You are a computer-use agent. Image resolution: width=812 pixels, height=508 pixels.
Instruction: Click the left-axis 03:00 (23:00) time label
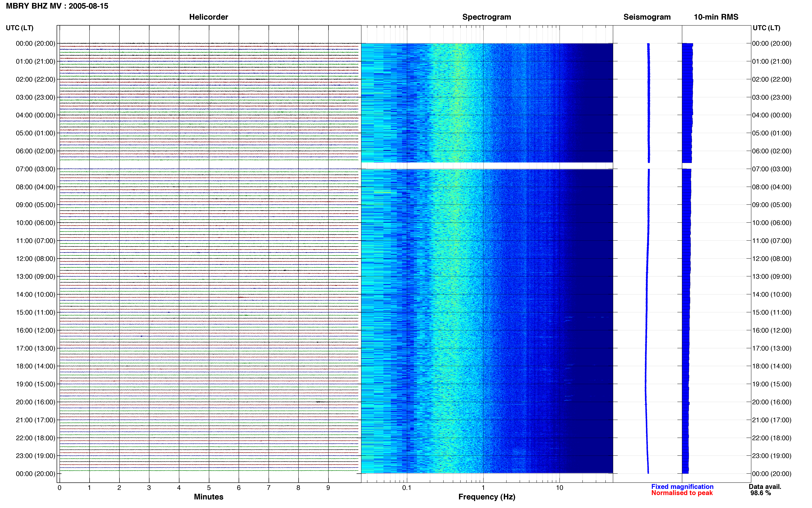pyautogui.click(x=36, y=97)
